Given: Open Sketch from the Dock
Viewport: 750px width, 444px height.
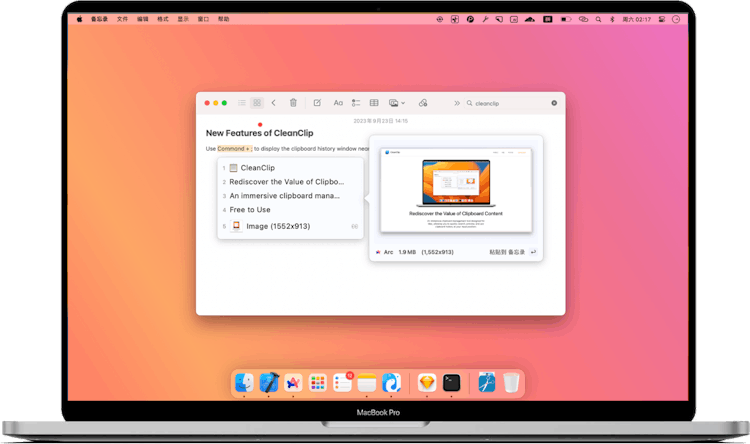Looking at the screenshot, I should (x=427, y=383).
